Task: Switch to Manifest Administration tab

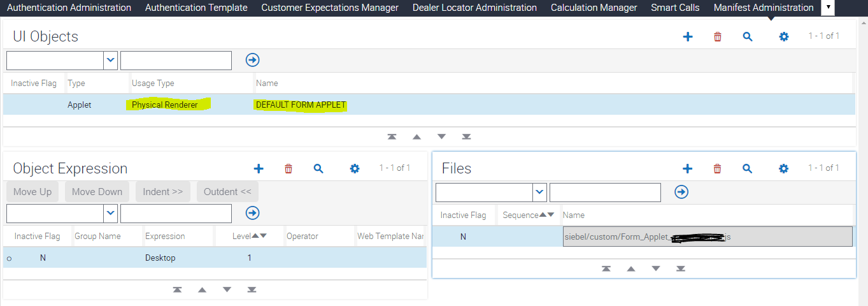Action: click(x=764, y=8)
